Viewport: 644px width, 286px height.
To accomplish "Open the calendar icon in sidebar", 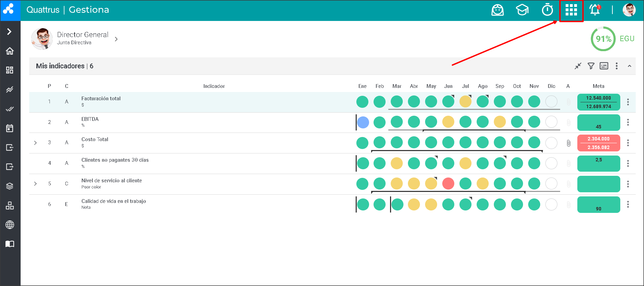I will [x=10, y=128].
